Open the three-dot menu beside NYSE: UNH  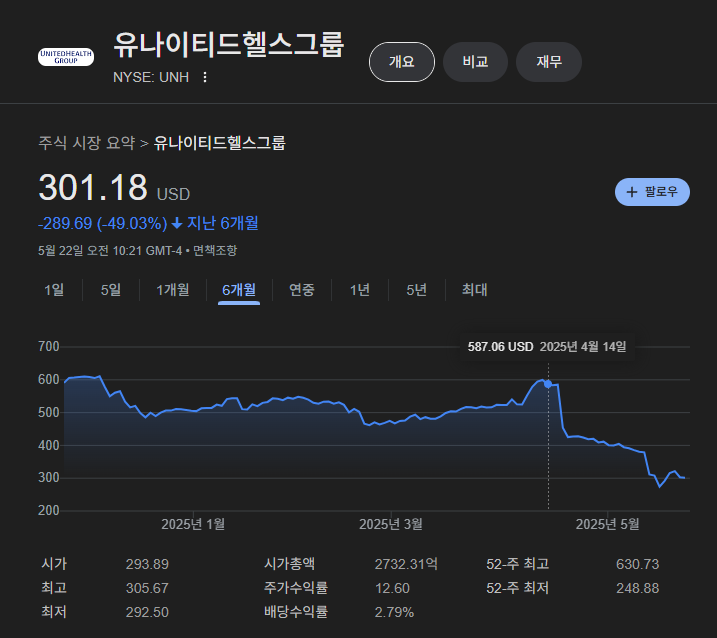click(x=205, y=77)
